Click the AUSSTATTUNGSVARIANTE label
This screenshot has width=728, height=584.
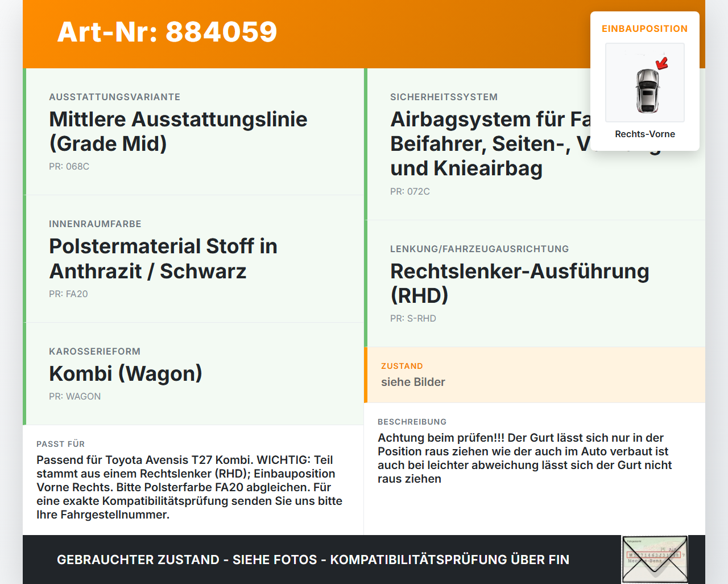[x=114, y=97]
